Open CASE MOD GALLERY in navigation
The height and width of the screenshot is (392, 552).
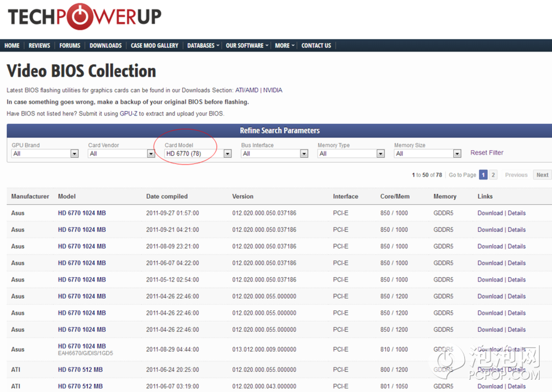click(155, 46)
